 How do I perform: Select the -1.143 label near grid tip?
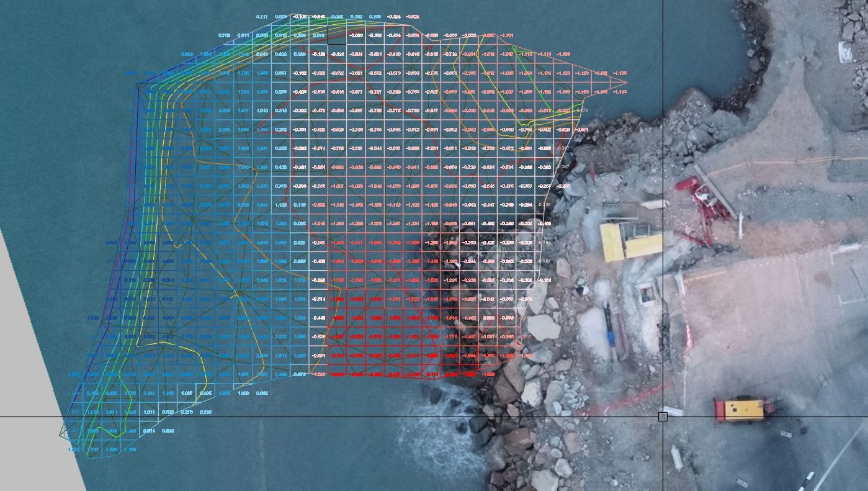[x=619, y=92]
